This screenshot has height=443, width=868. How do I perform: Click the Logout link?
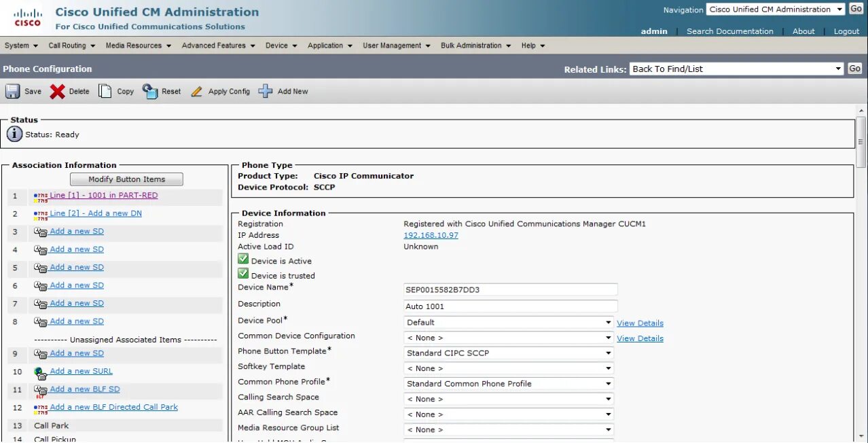coord(846,31)
